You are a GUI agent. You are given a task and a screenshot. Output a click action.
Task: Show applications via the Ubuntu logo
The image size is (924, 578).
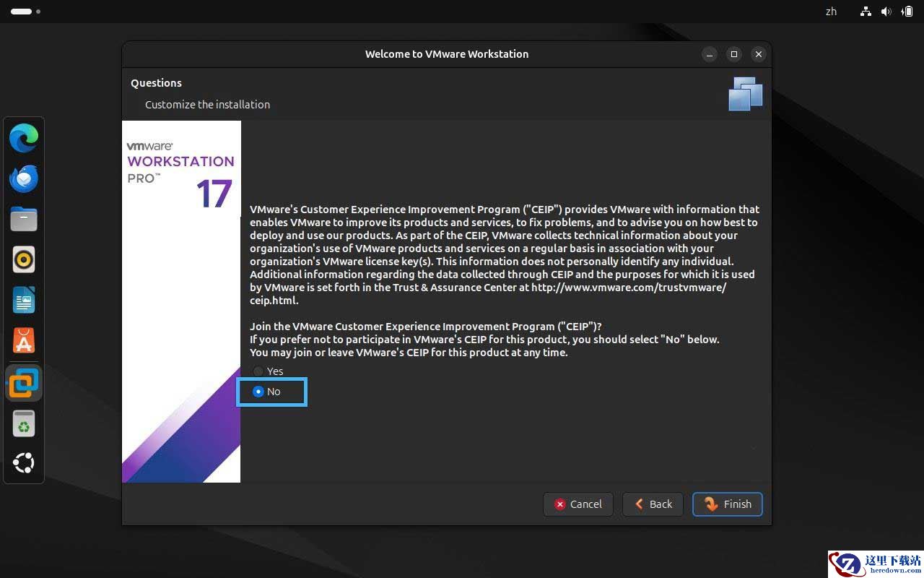point(24,463)
